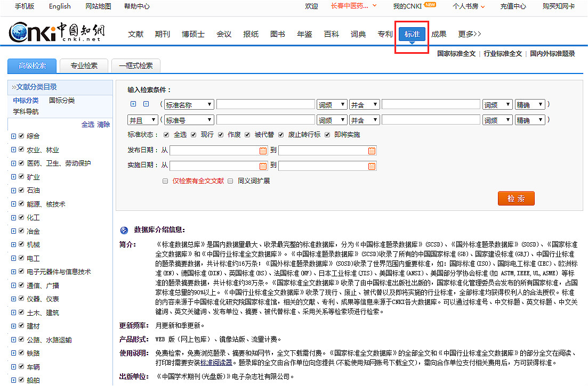Expand the 综合 category tree node
This screenshot has height=386, width=588.
tap(13, 136)
